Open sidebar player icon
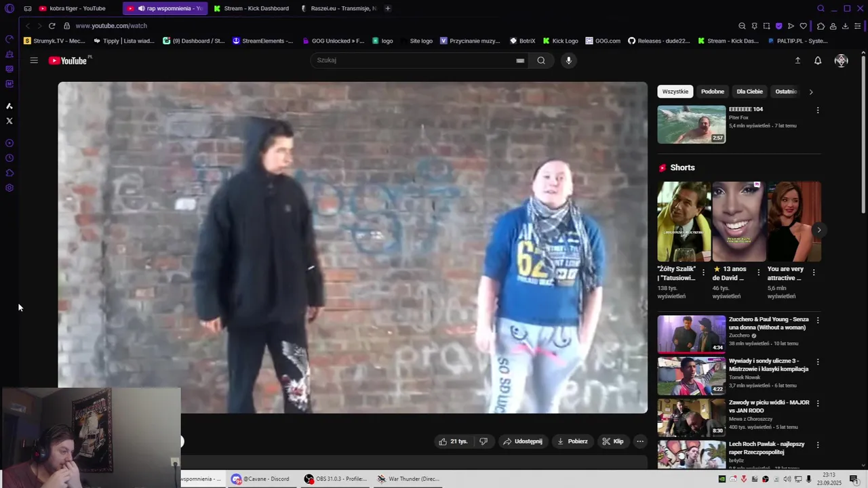 pos(9,143)
